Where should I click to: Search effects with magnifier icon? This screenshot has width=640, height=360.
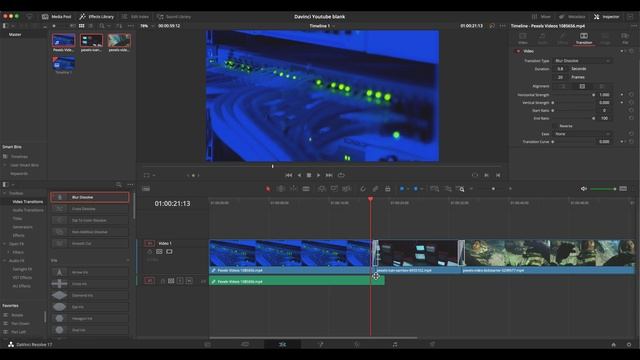tap(119, 185)
